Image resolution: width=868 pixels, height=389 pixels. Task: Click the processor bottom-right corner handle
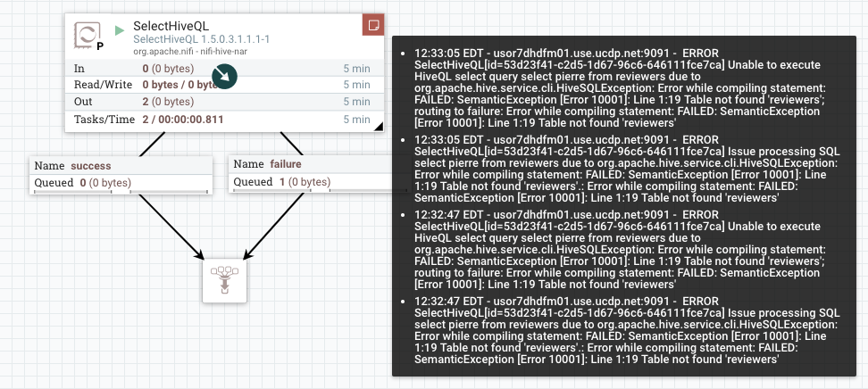[x=379, y=127]
